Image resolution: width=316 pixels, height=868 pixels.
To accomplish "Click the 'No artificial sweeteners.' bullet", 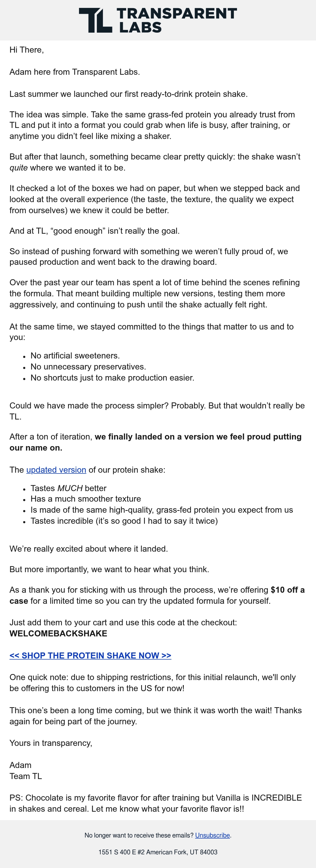I will 75,356.
